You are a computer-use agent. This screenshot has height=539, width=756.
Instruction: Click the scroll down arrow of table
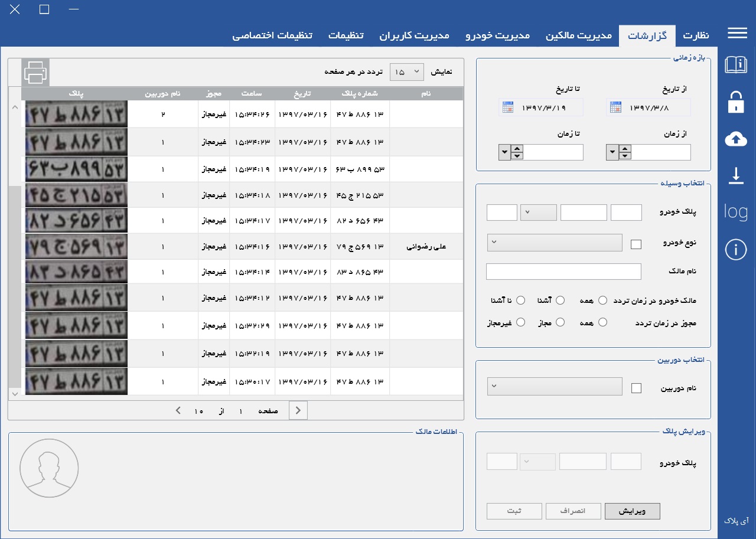(x=15, y=393)
